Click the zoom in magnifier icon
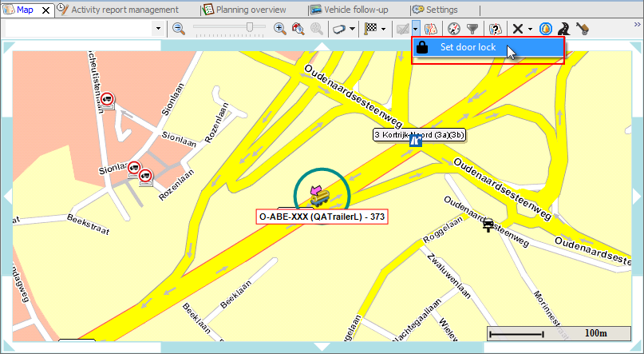 (x=280, y=29)
